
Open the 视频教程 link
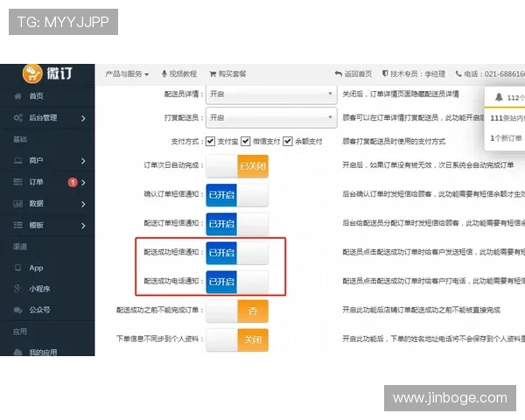[179, 73]
